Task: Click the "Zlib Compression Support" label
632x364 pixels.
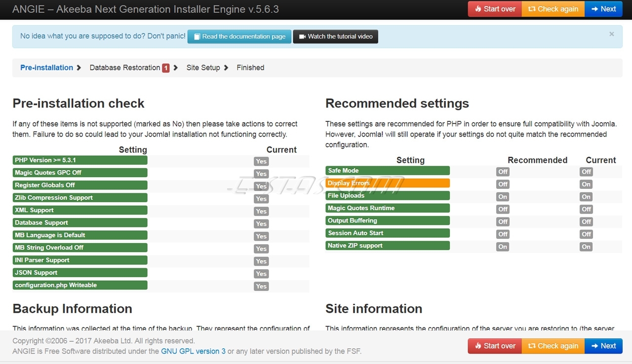Action: [x=80, y=198]
